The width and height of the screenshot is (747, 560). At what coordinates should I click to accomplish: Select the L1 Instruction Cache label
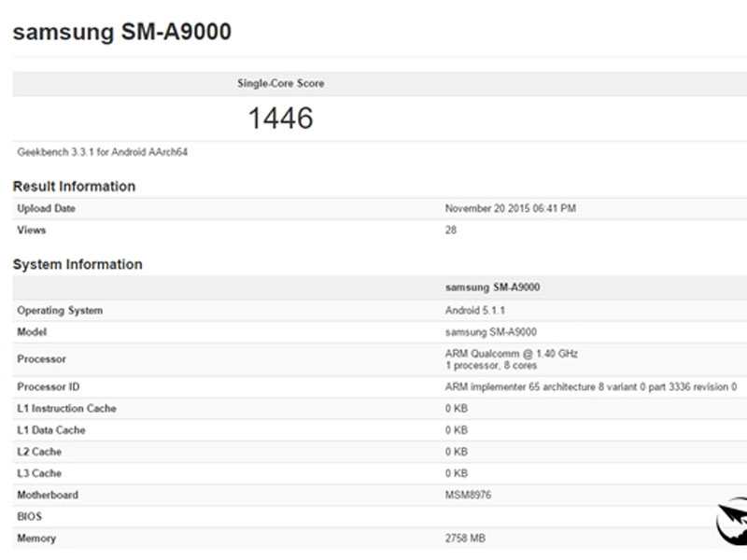66,409
